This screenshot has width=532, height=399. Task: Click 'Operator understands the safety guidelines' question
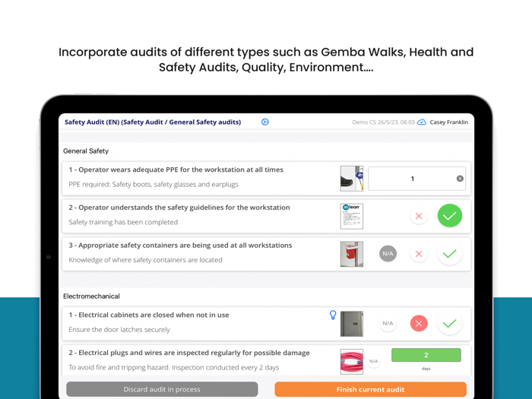179,207
